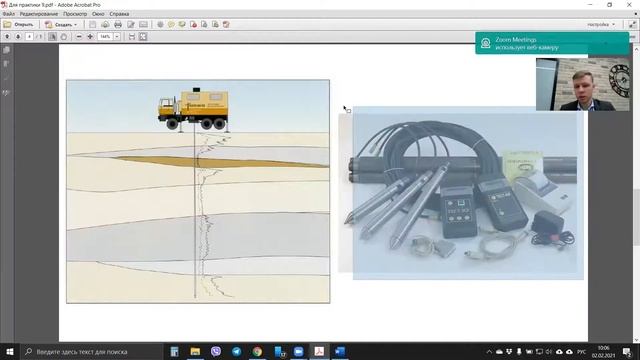Open Zoom app from taskbar
Image resolution: width=640 pixels, height=360 pixels.
point(299,351)
